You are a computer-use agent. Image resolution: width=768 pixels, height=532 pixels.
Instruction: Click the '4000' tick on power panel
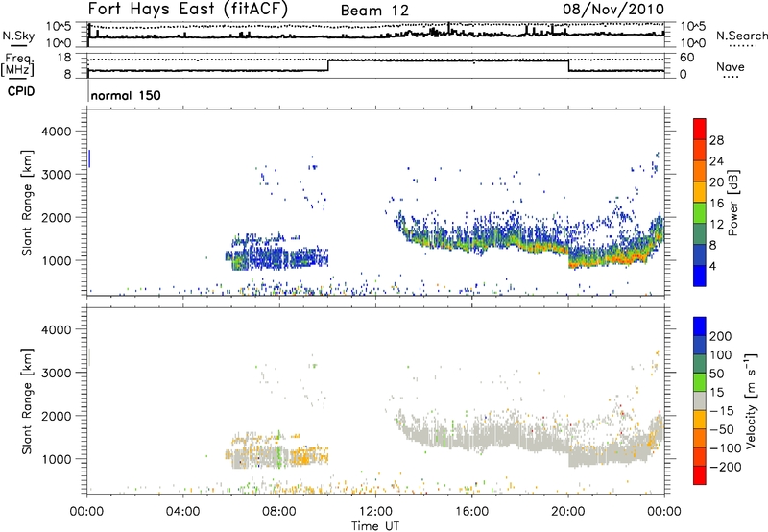[56, 132]
